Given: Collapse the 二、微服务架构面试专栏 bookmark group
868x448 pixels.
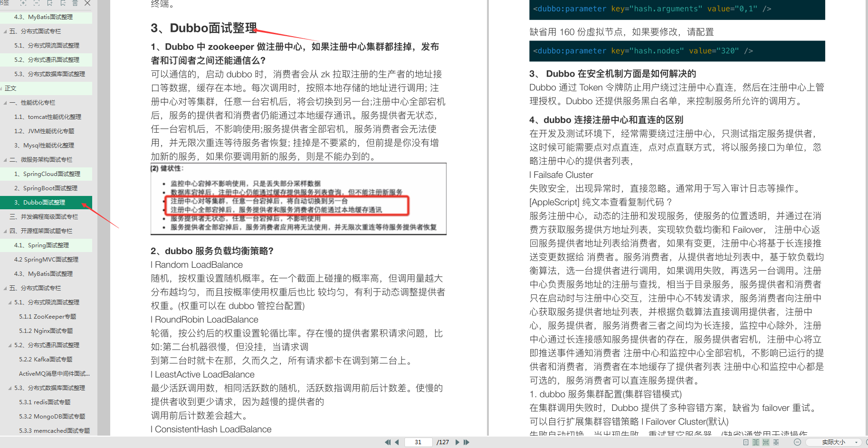Looking at the screenshot, I should click(5, 160).
